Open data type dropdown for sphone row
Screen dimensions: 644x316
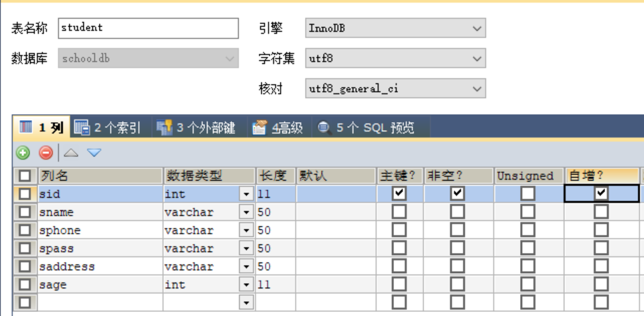click(x=246, y=230)
